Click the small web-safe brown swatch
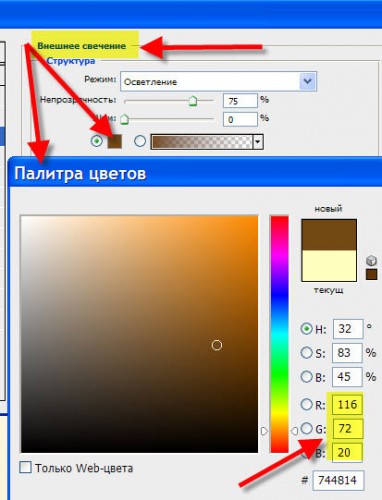Viewport: 382px width, 500px height. coord(371,274)
